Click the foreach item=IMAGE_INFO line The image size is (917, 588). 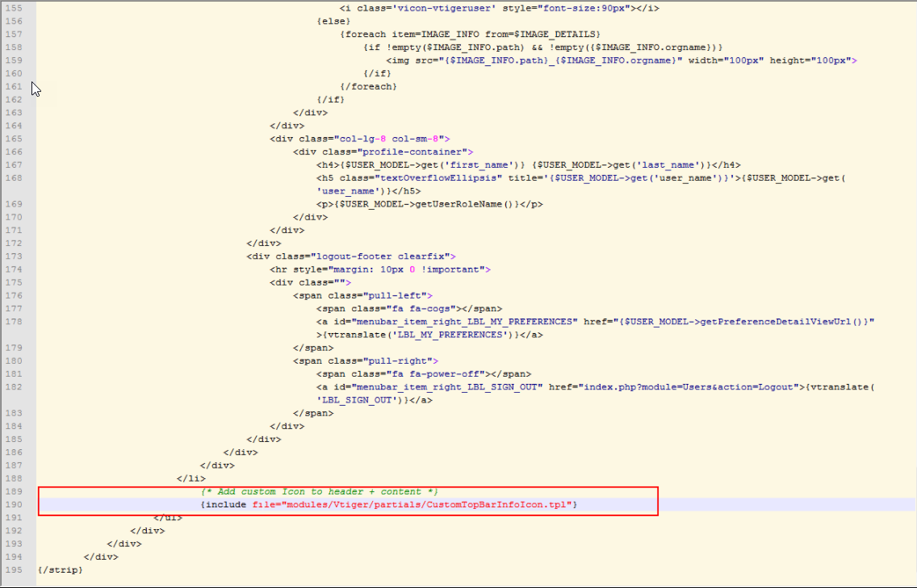pos(470,35)
